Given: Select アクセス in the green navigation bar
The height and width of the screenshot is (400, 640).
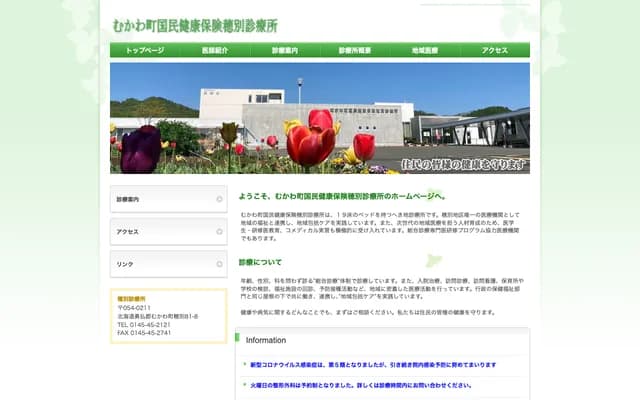Looking at the screenshot, I should 495,50.
